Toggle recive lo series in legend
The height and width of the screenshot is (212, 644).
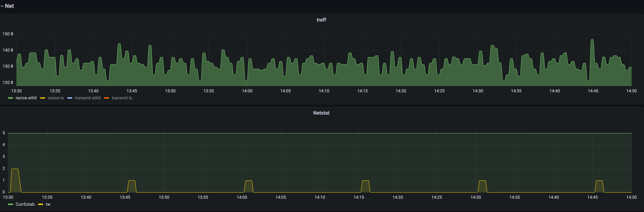tap(56, 98)
